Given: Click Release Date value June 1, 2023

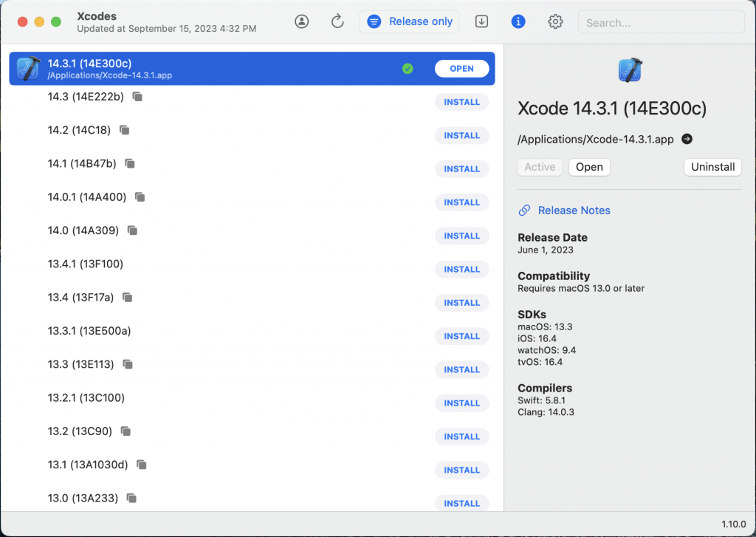Looking at the screenshot, I should [546, 250].
